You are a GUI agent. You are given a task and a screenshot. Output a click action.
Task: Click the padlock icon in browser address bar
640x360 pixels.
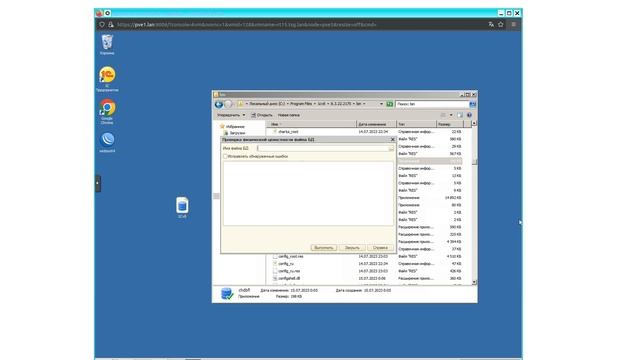coord(111,24)
